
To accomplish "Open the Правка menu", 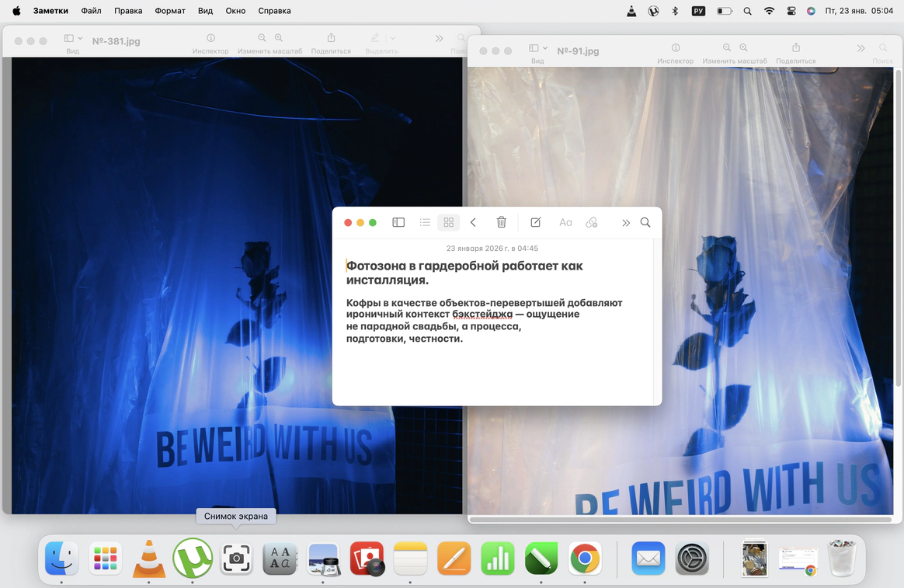I will (x=128, y=11).
